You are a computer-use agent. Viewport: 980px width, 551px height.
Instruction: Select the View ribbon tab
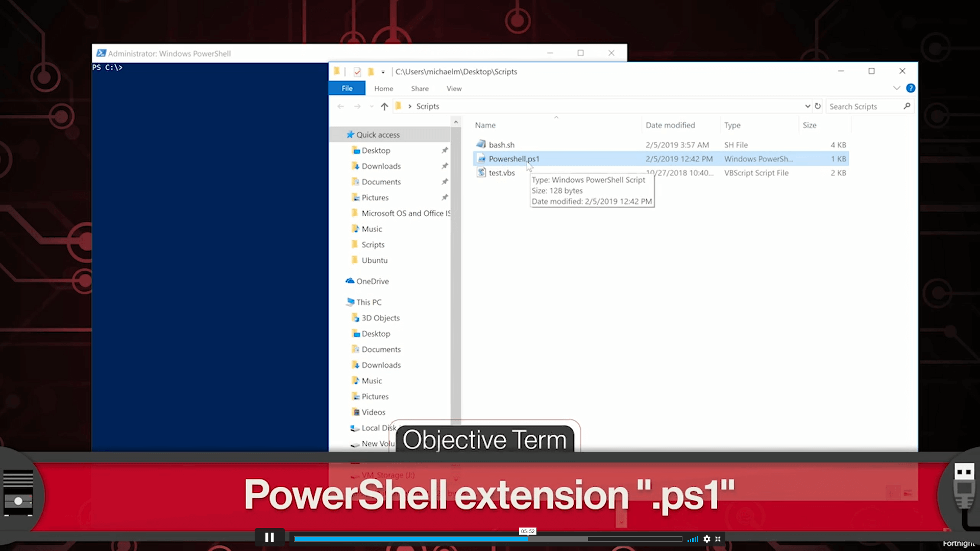click(x=454, y=88)
